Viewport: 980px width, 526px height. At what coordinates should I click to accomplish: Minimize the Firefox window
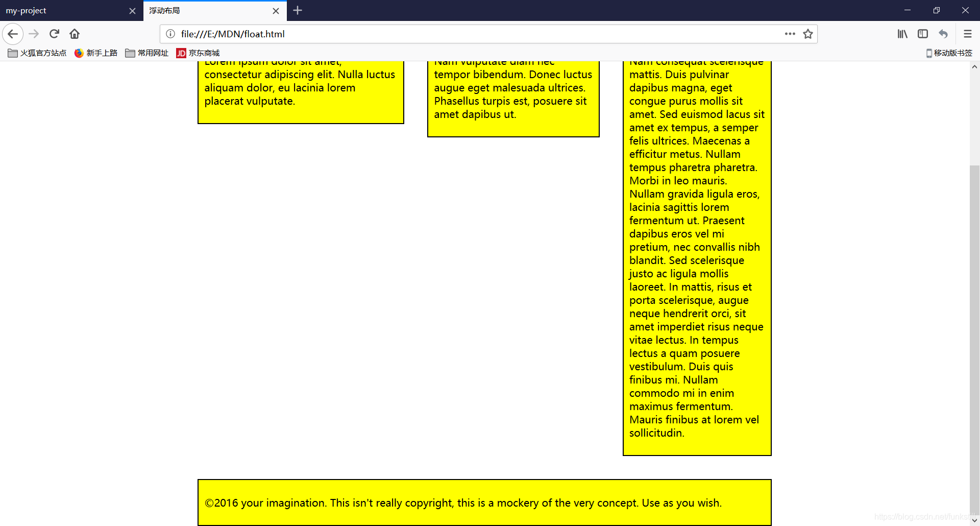(908, 10)
